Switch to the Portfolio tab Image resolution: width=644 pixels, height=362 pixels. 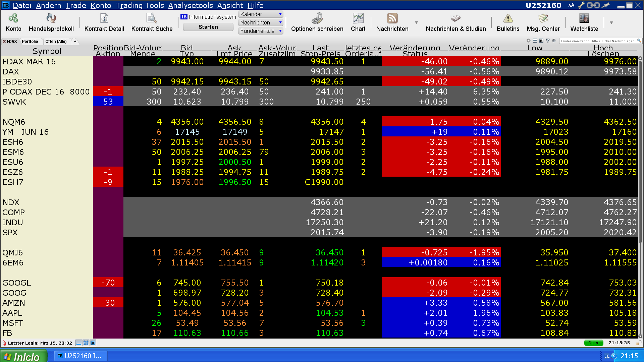click(x=30, y=42)
